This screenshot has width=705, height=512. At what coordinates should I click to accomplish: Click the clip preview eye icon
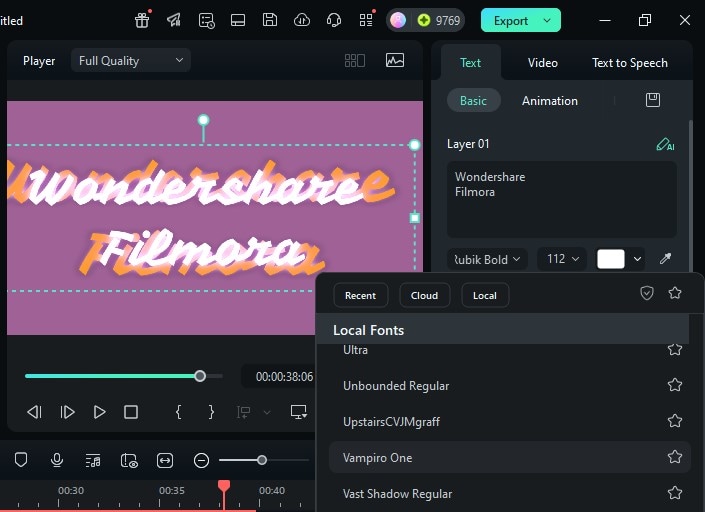pos(129,460)
